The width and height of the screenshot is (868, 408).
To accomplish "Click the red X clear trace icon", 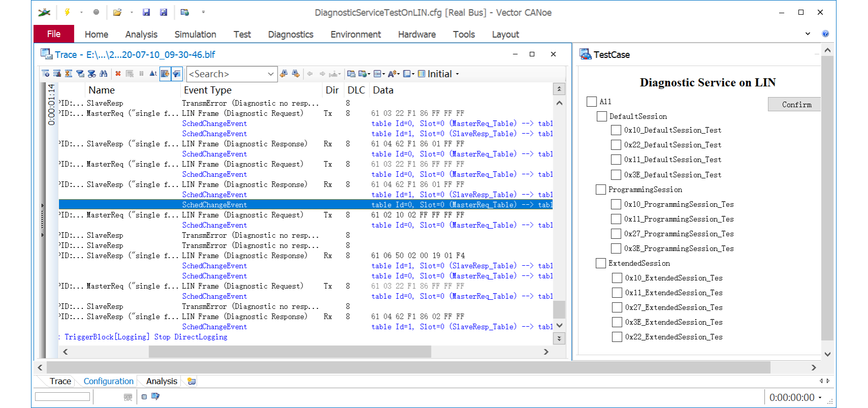I will pos(118,74).
